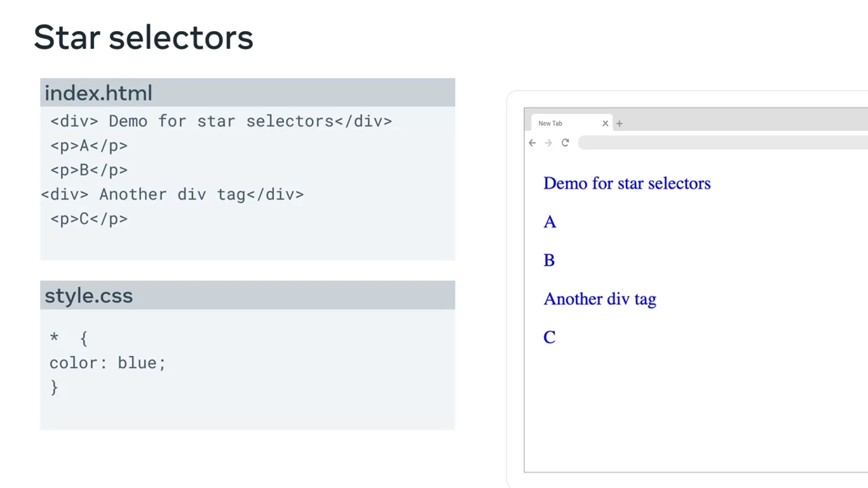Image resolution: width=868 pixels, height=488 pixels.
Task: Click the '<p>C</p>' code line
Action: pos(89,219)
